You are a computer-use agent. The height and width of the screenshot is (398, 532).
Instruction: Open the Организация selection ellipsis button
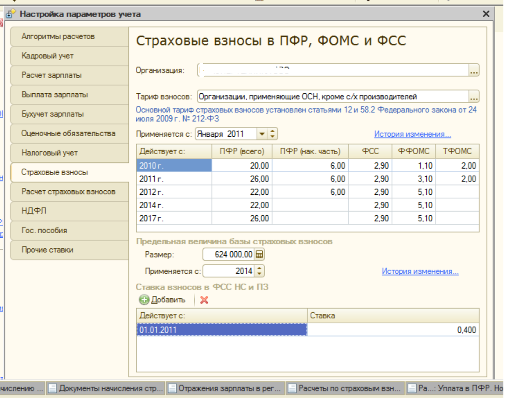click(x=474, y=71)
